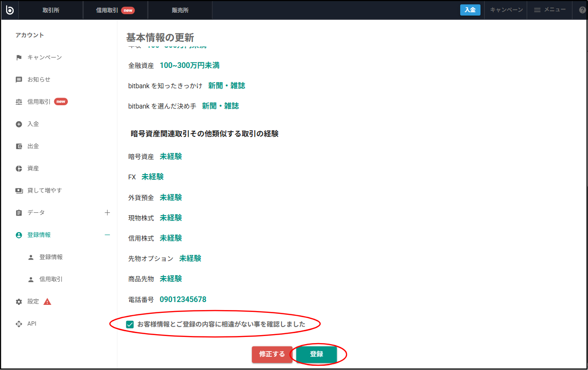The height and width of the screenshot is (370, 588).
Task: Click 未経験 value for 外貨預金
Action: coord(171,197)
